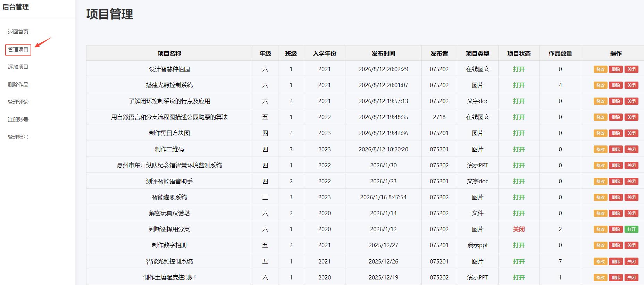Open 注册账号 in the sidebar
This screenshot has height=285, width=644.
click(x=18, y=119)
